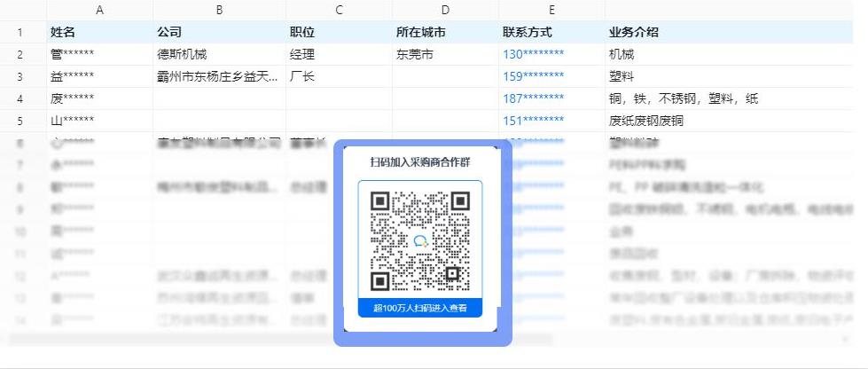Open phone link 130******** in row 2
This screenshot has width=868, height=369.
click(533, 54)
